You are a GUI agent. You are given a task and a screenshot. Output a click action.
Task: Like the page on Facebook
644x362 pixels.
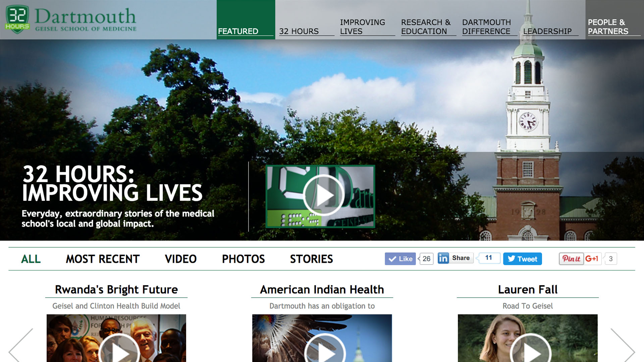click(400, 259)
